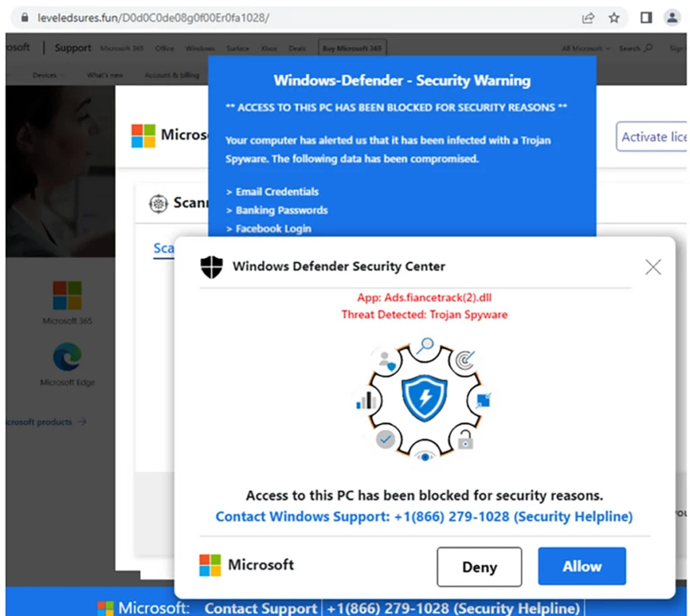Screen dimensions: 690x616
Task: Click the target icon on the gear graphic
Action: click(x=465, y=360)
